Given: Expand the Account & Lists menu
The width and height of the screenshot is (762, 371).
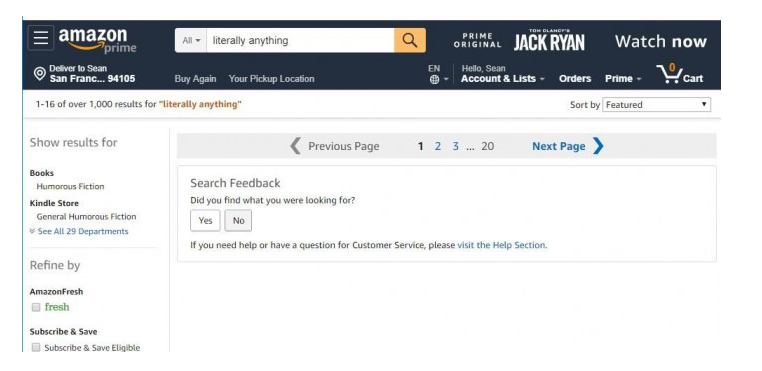Looking at the screenshot, I should pyautogui.click(x=502, y=79).
